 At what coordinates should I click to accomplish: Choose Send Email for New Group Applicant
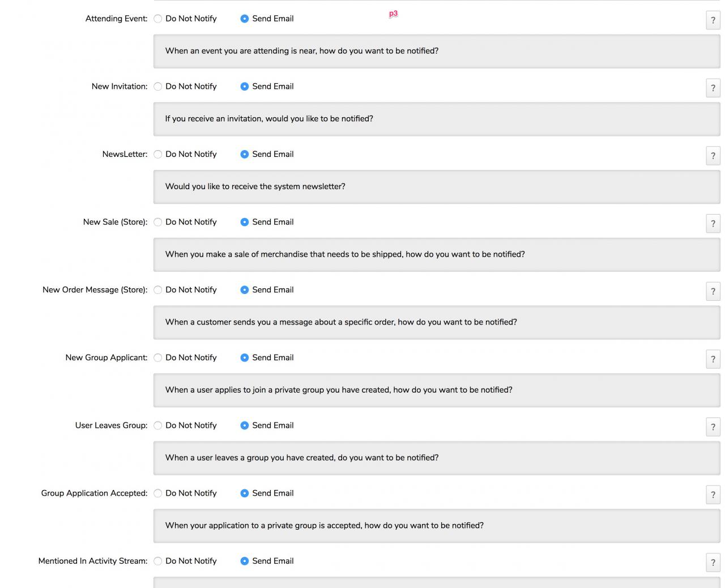(x=245, y=357)
